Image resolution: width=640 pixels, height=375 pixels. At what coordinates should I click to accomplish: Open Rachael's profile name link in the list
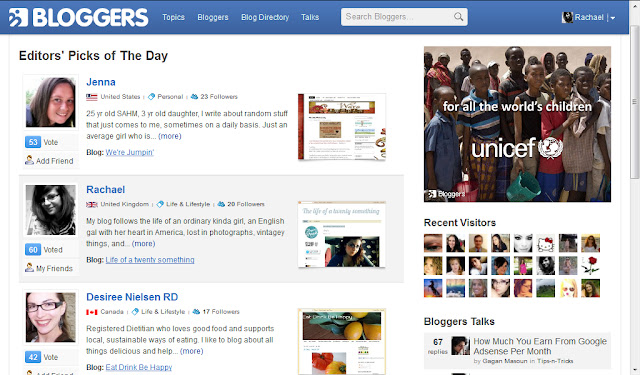click(105, 190)
